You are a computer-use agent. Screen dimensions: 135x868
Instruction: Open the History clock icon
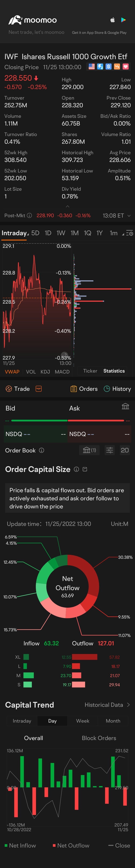click(x=107, y=389)
